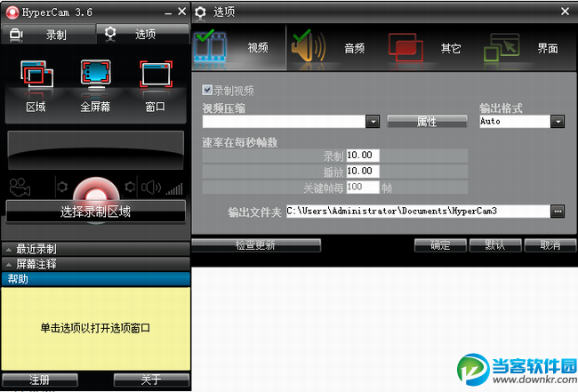This screenshot has width=578, height=392.
Task: Click the webcam camera icon
Action: click(20, 188)
